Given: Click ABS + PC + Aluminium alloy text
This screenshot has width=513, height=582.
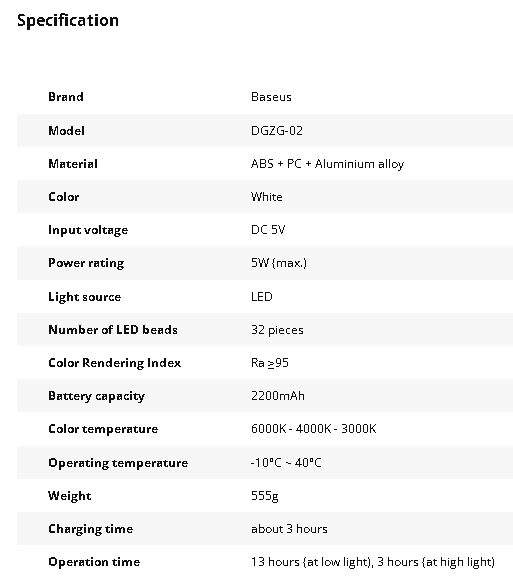Looking at the screenshot, I should [327, 164].
